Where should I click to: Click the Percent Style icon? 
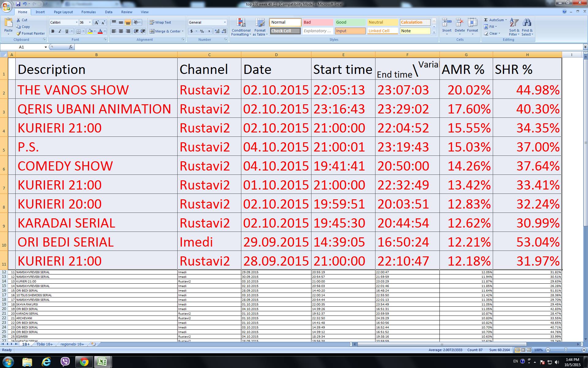click(x=202, y=31)
